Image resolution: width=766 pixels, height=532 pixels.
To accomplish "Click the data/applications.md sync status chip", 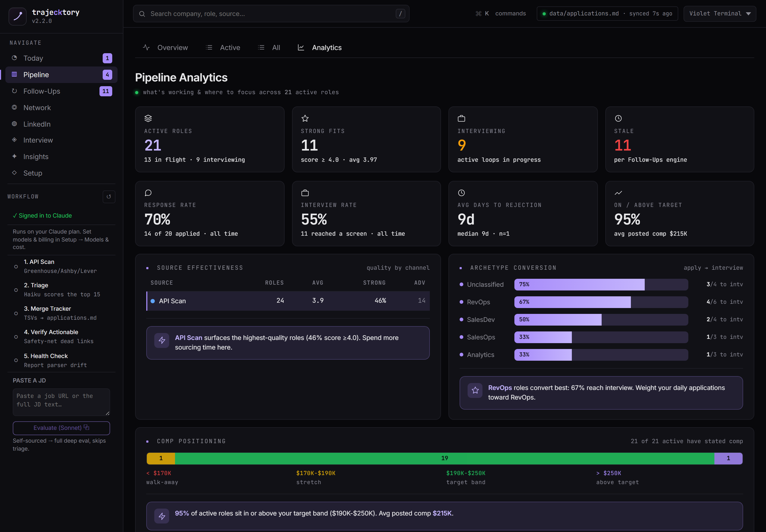I will 607,14.
